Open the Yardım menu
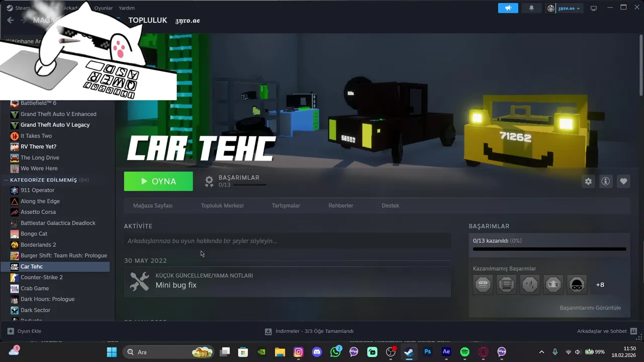644x362 pixels. coord(126,8)
